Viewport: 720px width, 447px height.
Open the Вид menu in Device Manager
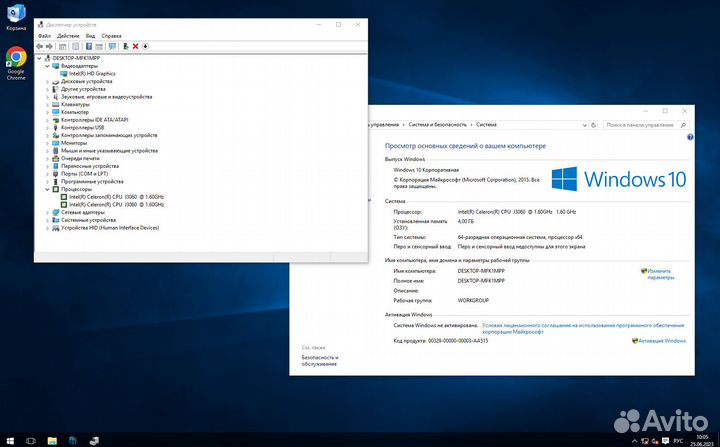[x=90, y=36]
